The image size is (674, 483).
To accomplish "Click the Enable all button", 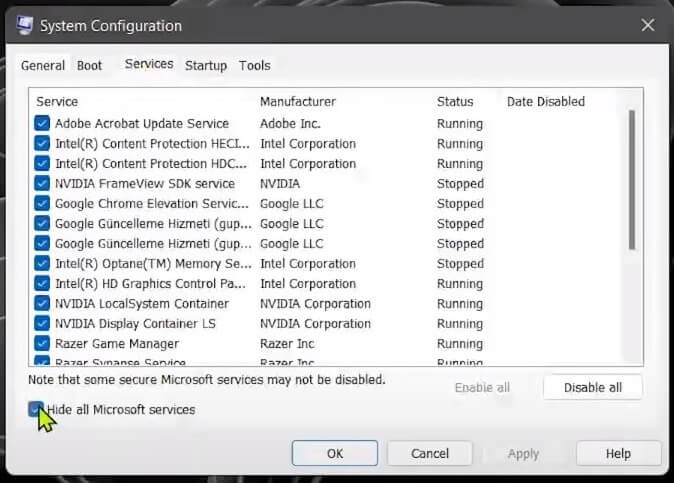I will tap(482, 387).
